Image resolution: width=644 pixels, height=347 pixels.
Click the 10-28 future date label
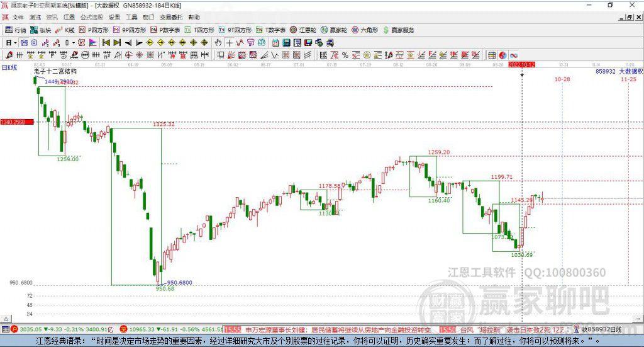coord(562,79)
